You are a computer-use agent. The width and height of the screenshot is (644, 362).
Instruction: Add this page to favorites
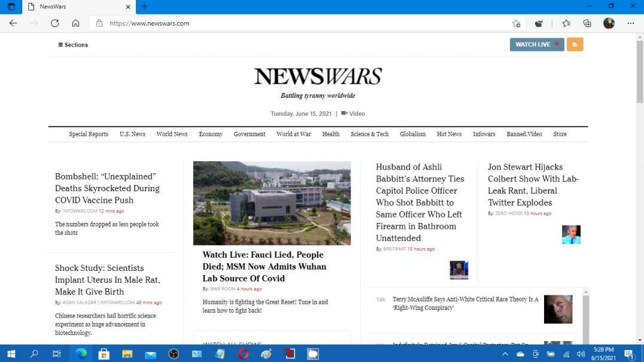517,23
